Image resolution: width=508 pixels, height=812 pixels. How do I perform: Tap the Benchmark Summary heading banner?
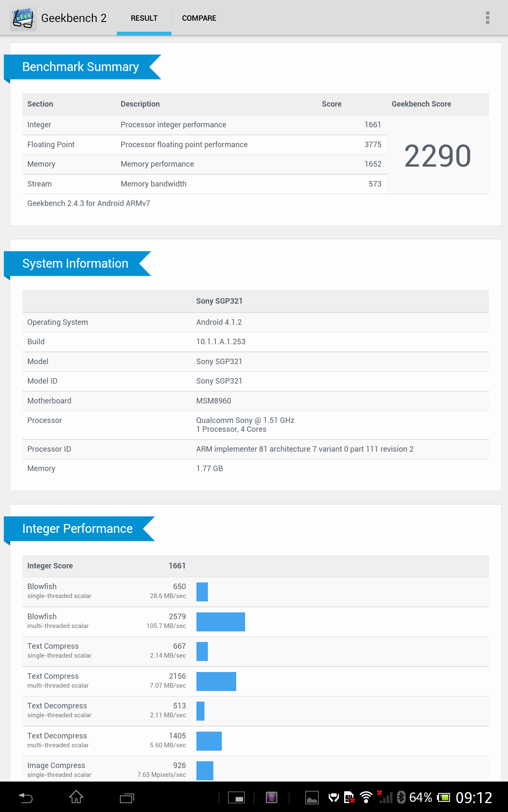(x=80, y=67)
